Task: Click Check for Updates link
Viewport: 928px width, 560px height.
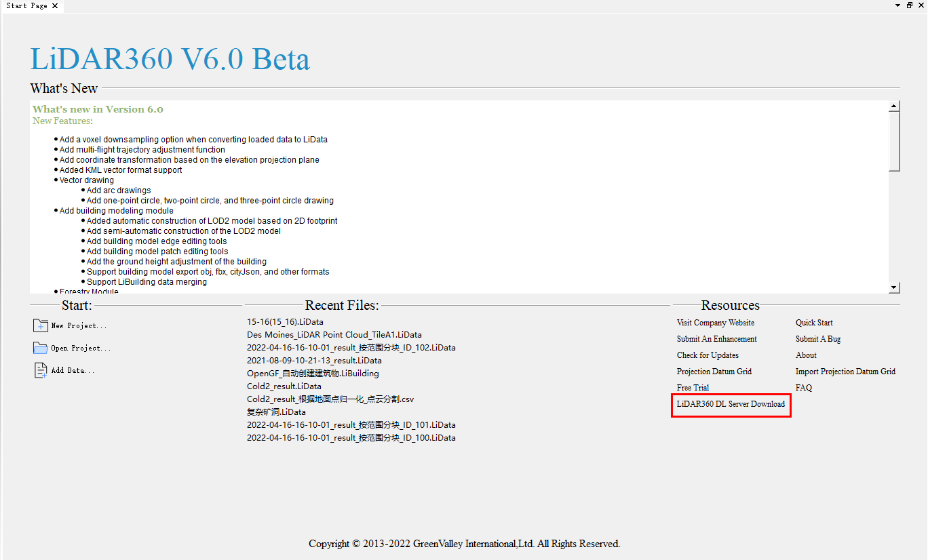Action: [708, 355]
